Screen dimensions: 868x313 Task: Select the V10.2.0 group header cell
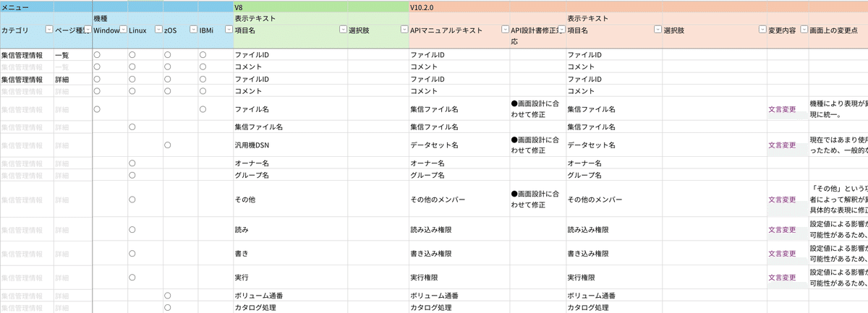[638, 6]
